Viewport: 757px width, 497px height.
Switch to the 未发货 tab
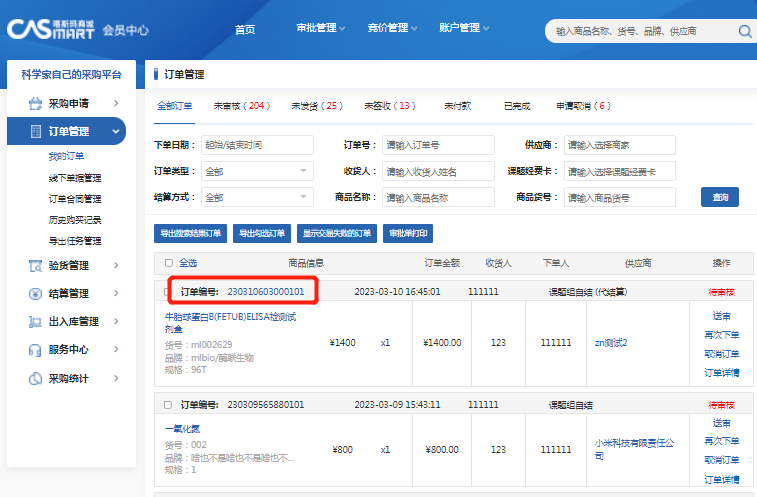316,105
